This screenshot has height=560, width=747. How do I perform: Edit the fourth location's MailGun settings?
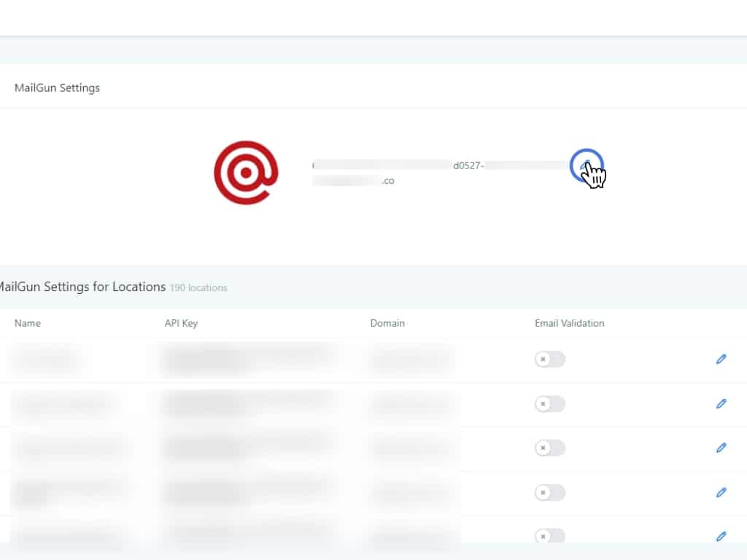pyautogui.click(x=721, y=492)
